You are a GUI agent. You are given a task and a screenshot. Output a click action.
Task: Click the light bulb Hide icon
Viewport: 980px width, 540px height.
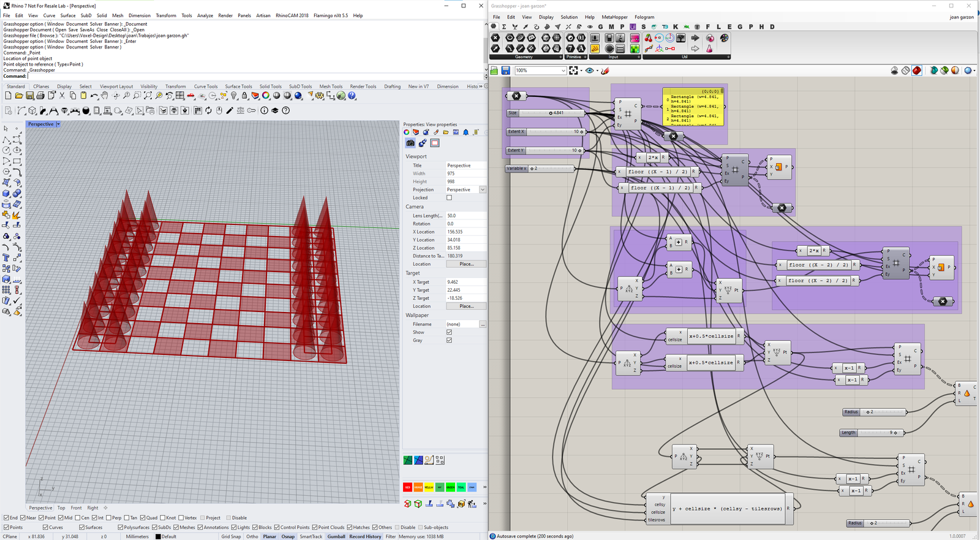233,96
